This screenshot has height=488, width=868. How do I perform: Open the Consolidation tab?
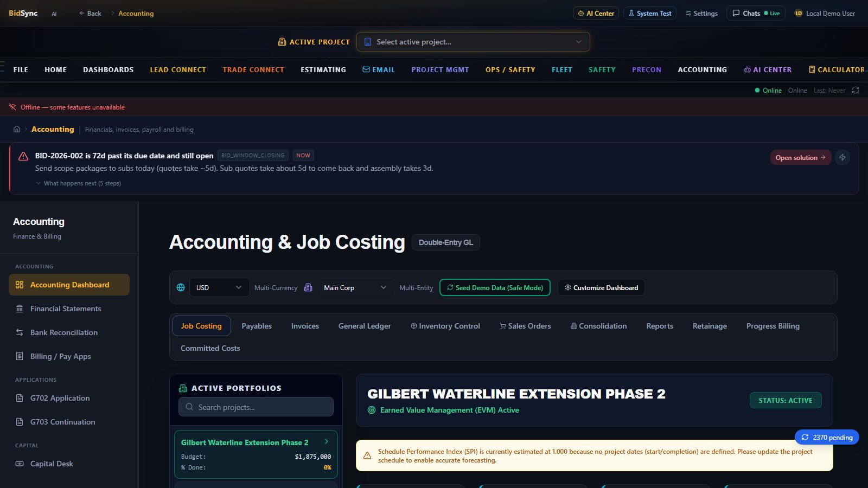598,326
